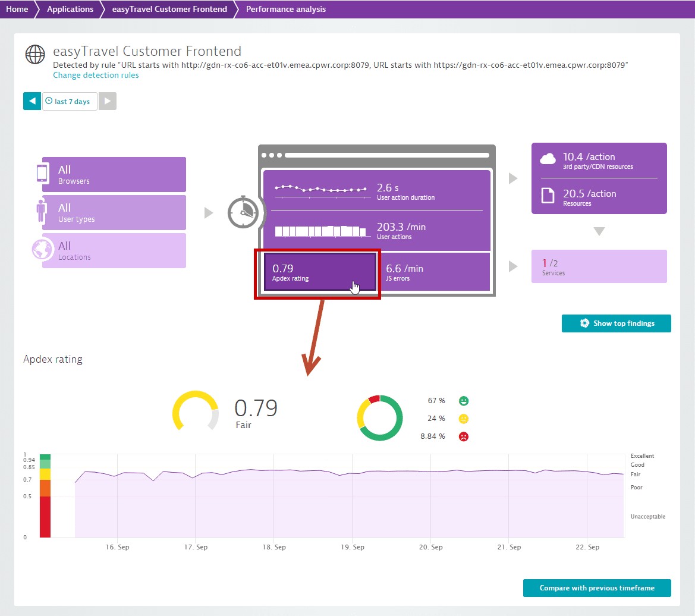Viewport: 695px width, 616px height.
Task: Click the mobile device browsers icon
Action: coord(42,173)
